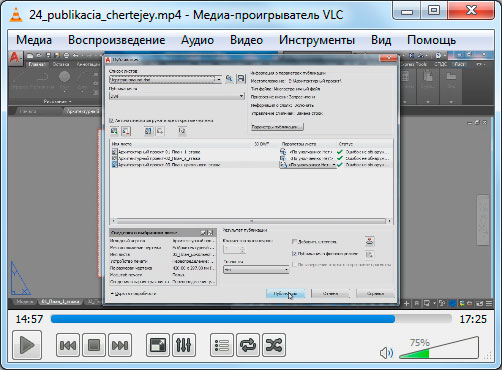Click the Load Sheet List icon in video dialog
The width and height of the screenshot is (502, 370).
click(229, 79)
